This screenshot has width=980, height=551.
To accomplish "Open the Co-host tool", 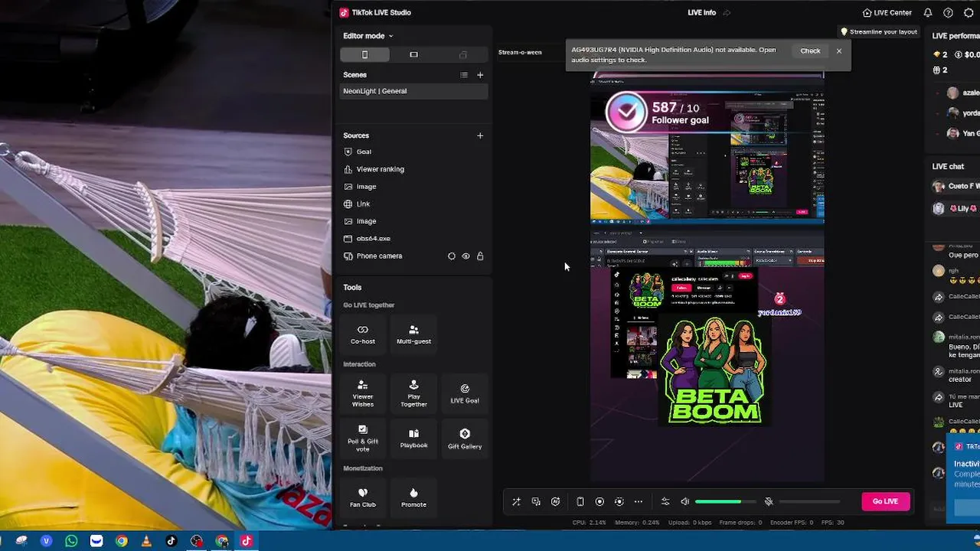I will point(363,334).
